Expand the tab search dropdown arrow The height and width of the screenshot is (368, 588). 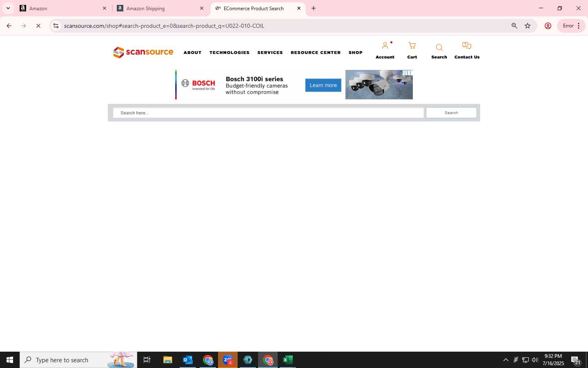(x=8, y=8)
